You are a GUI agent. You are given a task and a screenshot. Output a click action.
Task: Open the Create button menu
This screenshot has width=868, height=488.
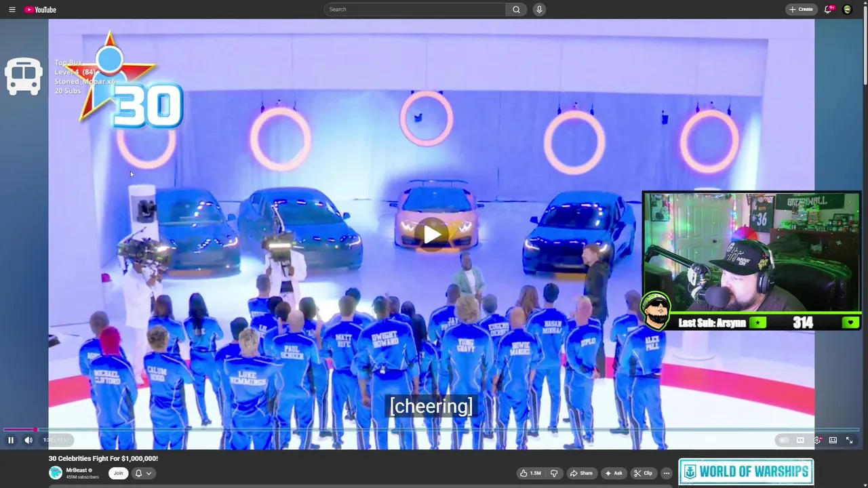tap(801, 9)
